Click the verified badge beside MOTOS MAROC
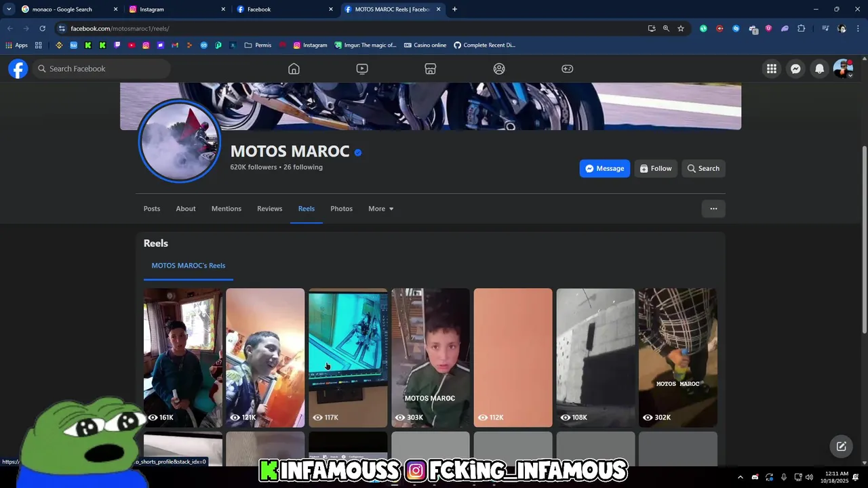The height and width of the screenshot is (488, 868). pos(358,152)
